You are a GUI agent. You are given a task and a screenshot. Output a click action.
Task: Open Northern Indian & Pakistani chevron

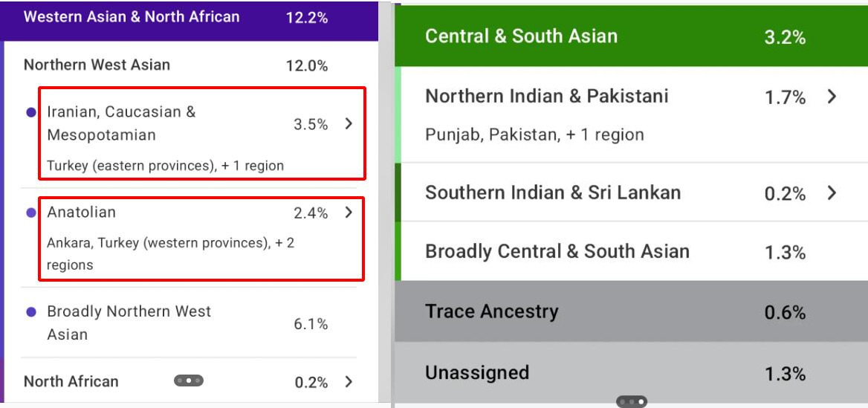[832, 97]
